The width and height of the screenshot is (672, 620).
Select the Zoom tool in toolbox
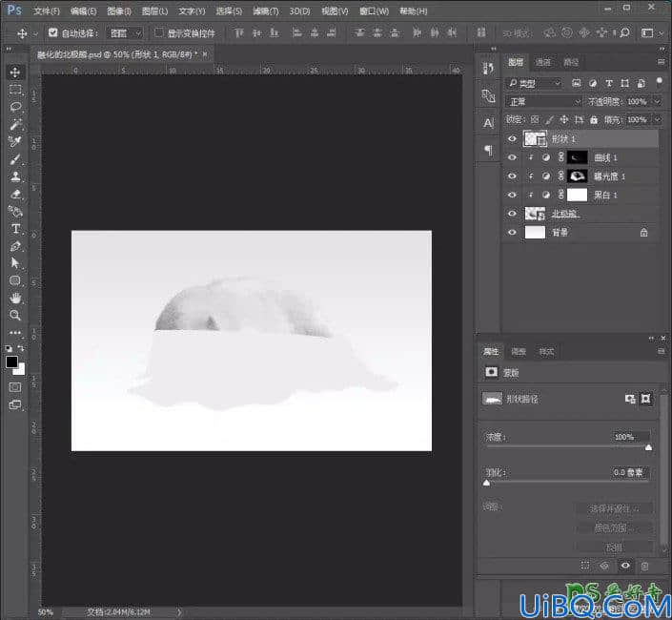click(15, 315)
